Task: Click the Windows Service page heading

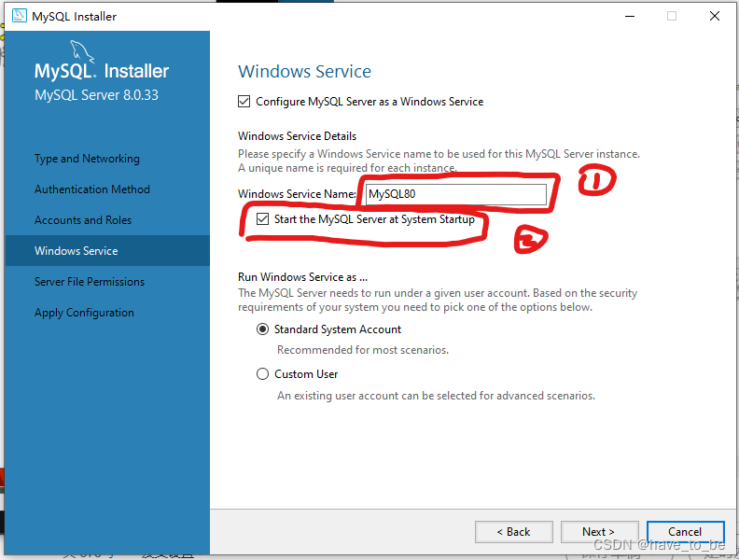Action: pos(304,71)
